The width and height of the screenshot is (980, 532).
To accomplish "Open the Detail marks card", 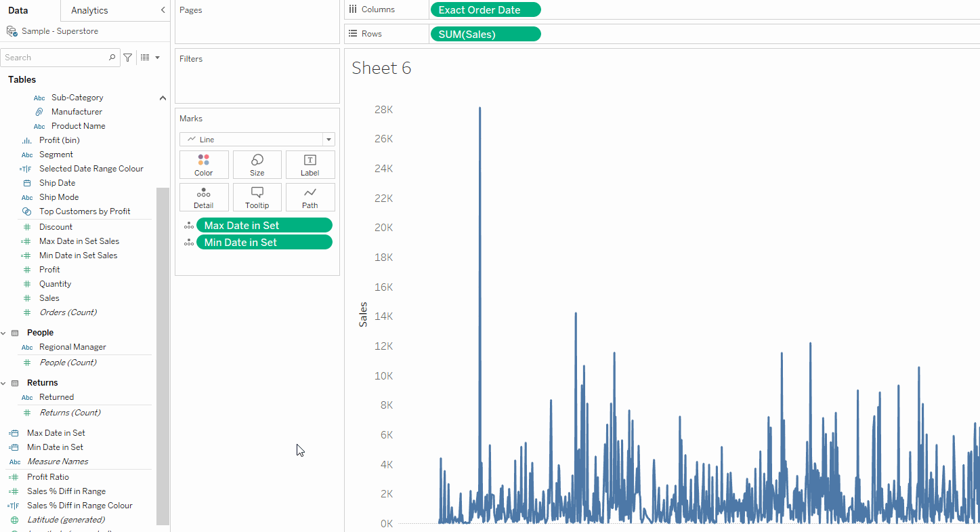I will point(204,197).
